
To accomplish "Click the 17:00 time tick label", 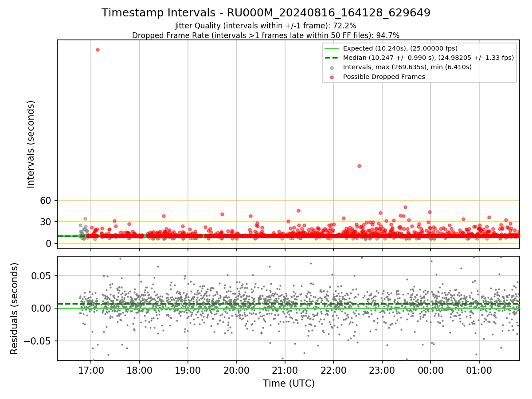I will coord(91,370).
